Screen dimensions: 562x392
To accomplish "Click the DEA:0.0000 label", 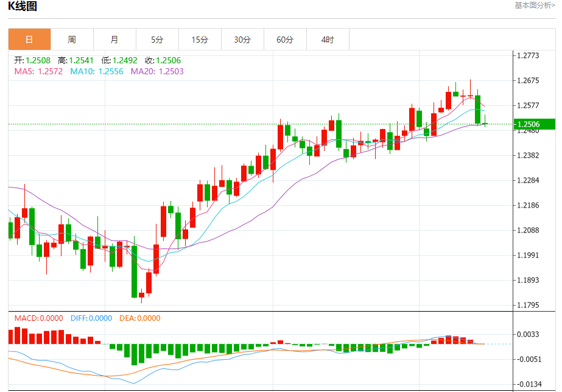I will coord(140,318).
